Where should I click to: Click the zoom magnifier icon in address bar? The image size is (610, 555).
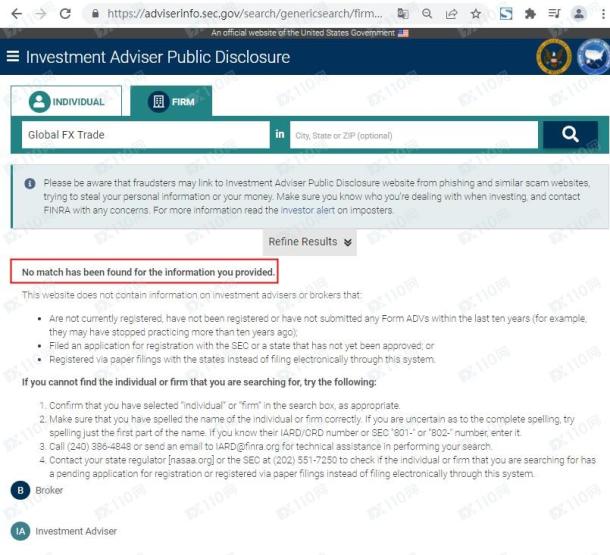point(427,14)
